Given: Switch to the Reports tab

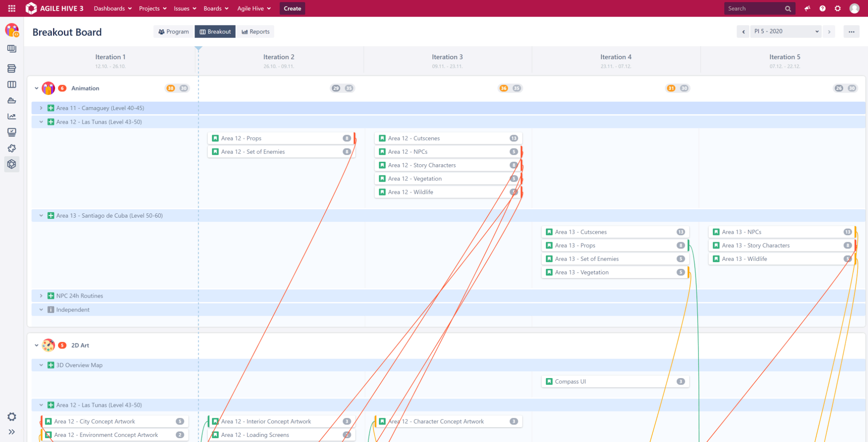Looking at the screenshot, I should [256, 32].
